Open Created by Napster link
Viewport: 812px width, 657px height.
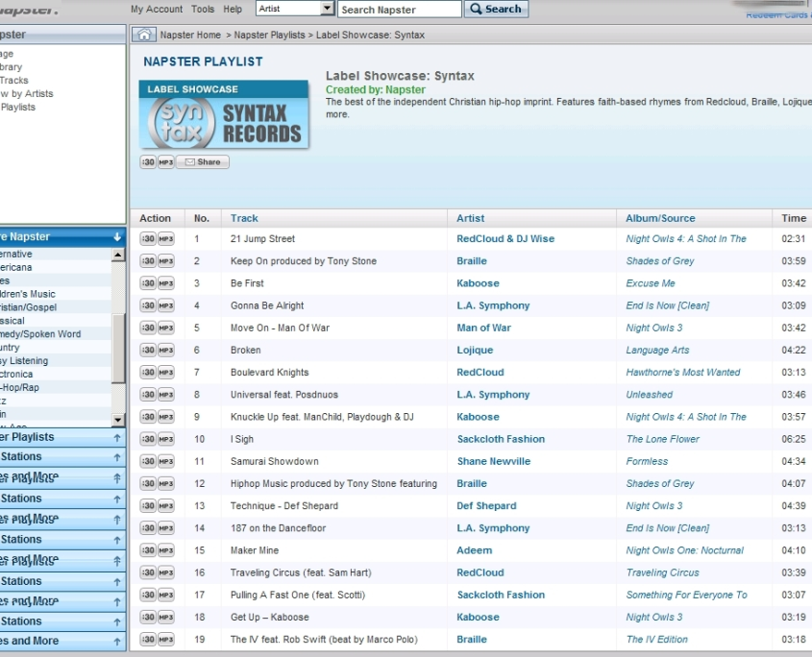[376, 89]
